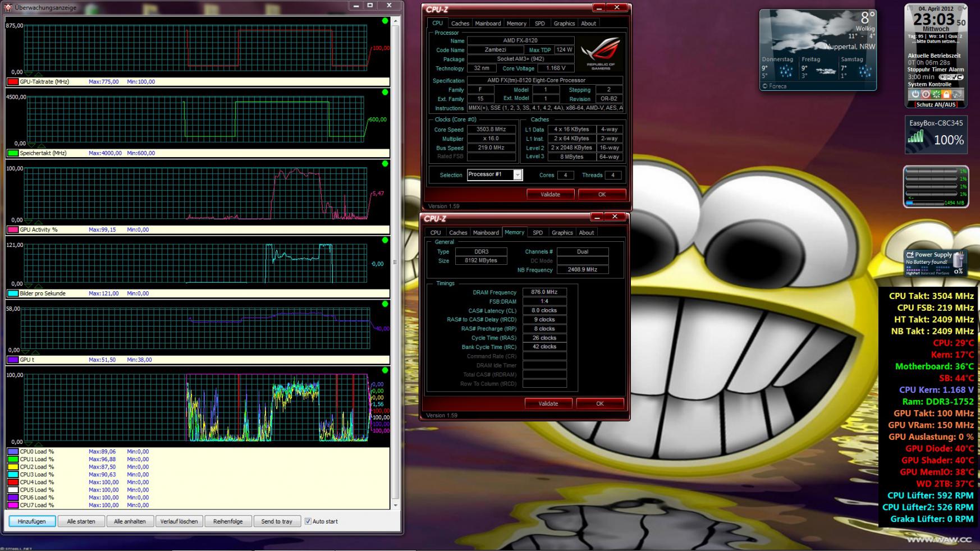Viewport: 980px width, 551px height.
Task: Click the green status dot of the GPU-Taktrate graph
Action: coord(385,21)
